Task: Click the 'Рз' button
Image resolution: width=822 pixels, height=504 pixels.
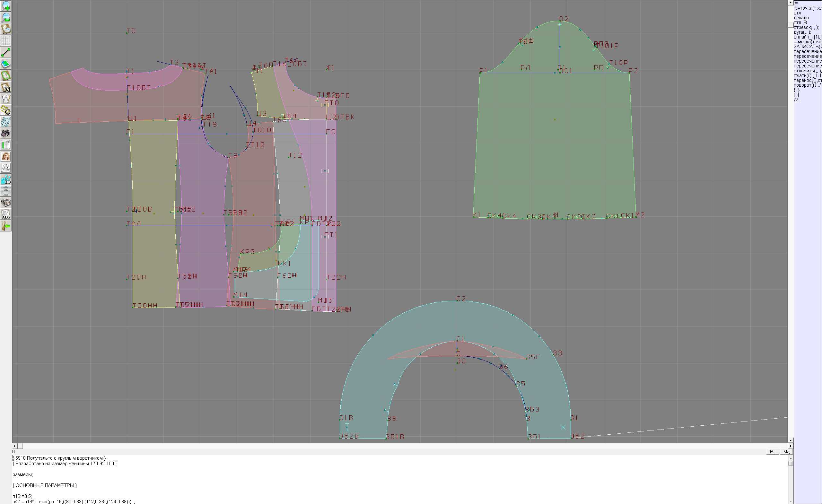Action: click(x=772, y=452)
